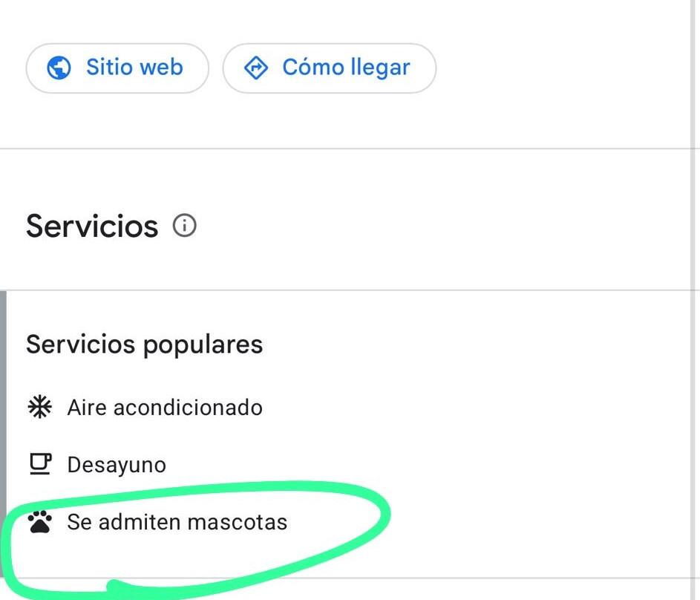Open the Sitio web text label
700x600 pixels.
pyautogui.click(x=134, y=68)
